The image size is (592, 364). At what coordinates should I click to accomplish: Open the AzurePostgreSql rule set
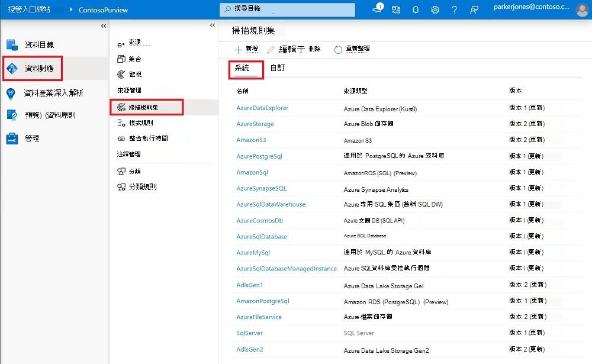259,156
